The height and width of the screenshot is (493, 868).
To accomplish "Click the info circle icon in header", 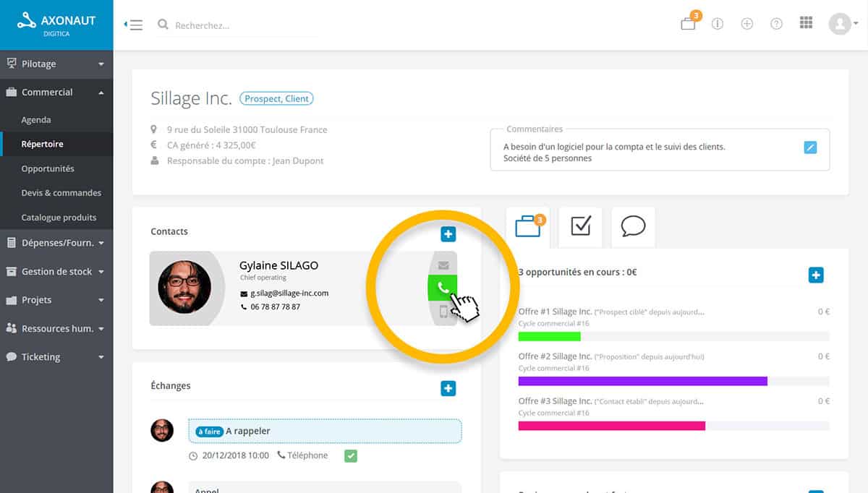I will (718, 24).
